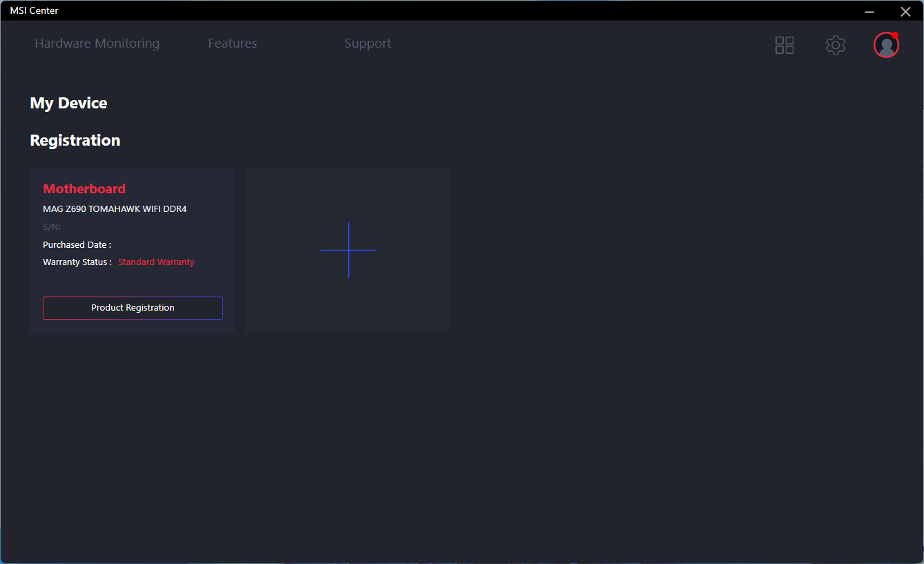Viewport: 924px width, 564px height.
Task: Click the Product Registration button
Action: tap(133, 308)
